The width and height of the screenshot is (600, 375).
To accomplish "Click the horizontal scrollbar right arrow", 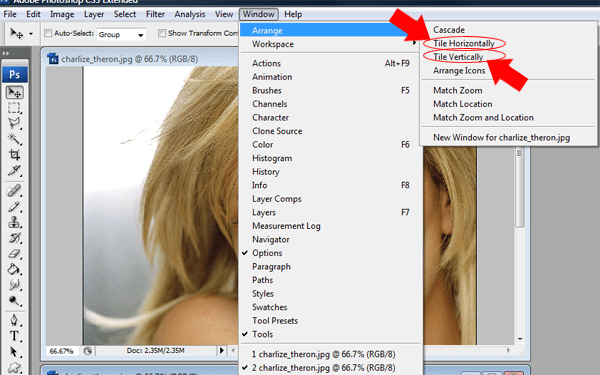I will (x=508, y=350).
